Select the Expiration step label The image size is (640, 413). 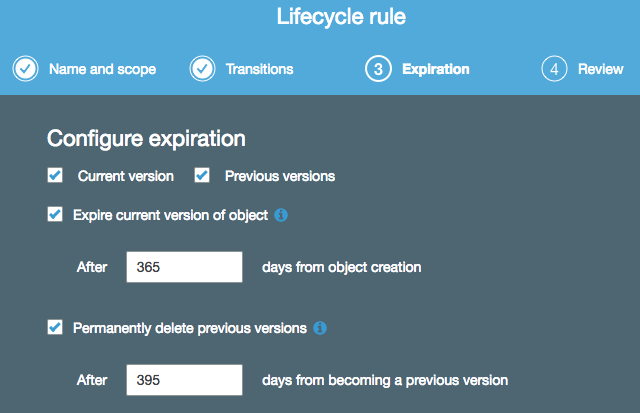436,69
